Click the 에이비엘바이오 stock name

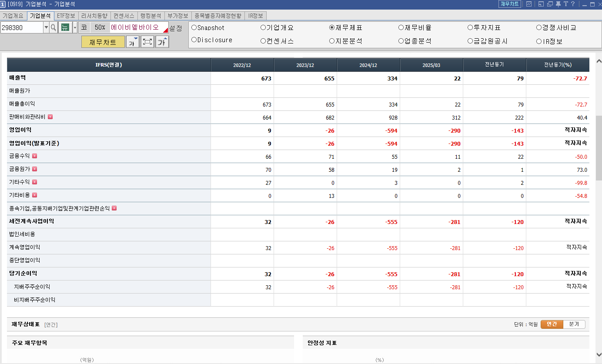point(135,27)
